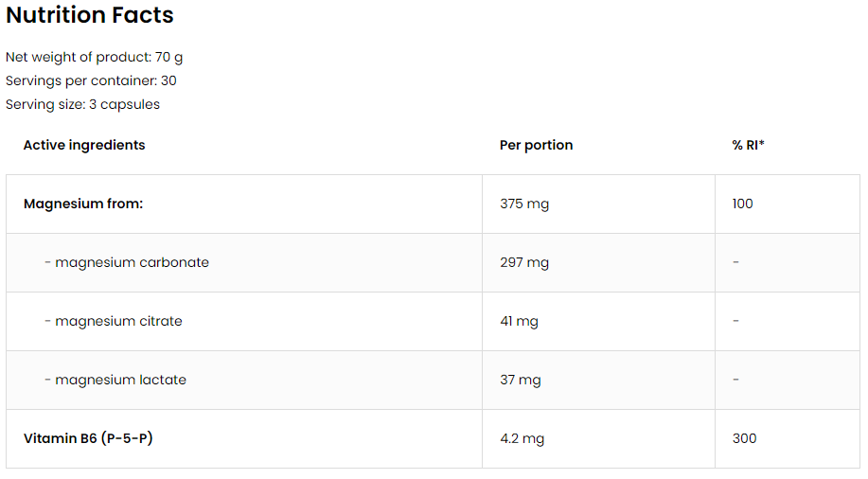Click the 4.2 mg Vitamin B6 value

pos(522,438)
